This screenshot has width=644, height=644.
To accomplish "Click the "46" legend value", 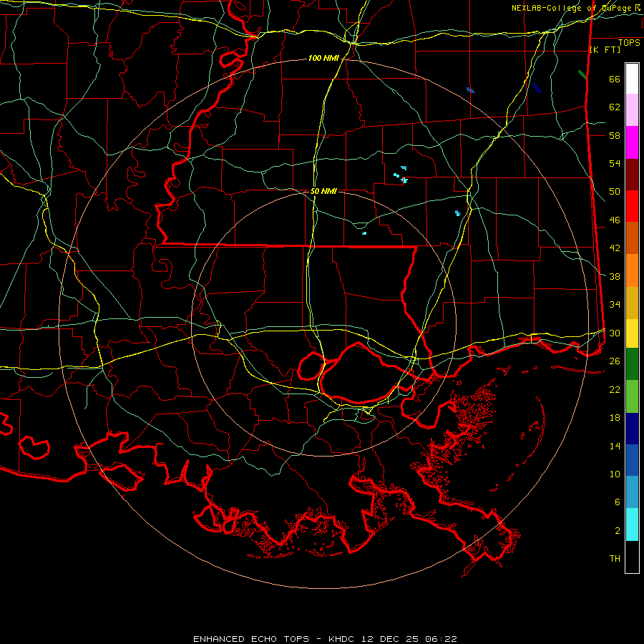I will 615,220.
